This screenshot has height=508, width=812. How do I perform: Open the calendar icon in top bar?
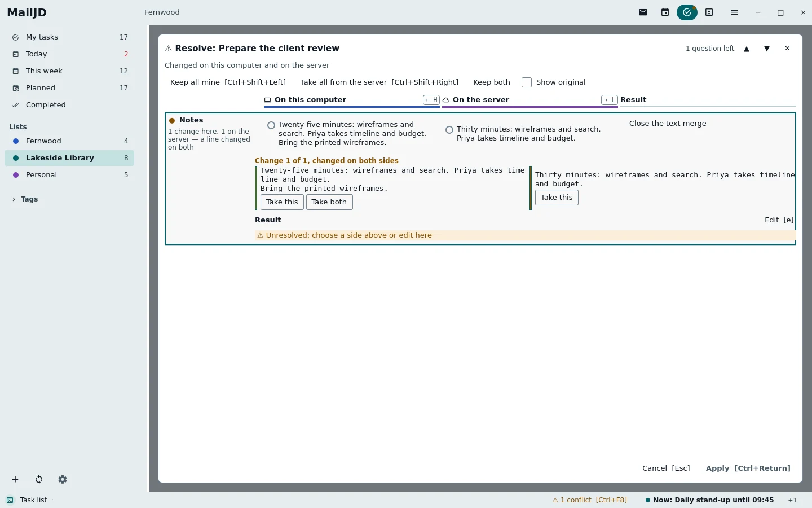[x=665, y=12]
